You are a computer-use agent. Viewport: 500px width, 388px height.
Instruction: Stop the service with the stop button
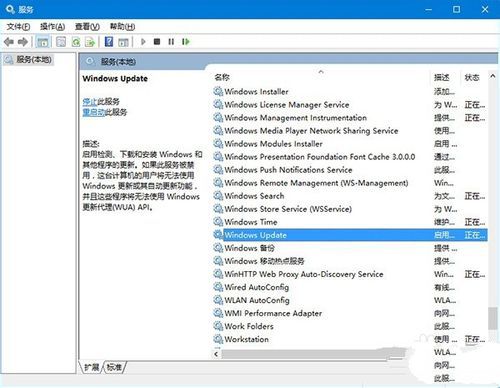(x=157, y=42)
